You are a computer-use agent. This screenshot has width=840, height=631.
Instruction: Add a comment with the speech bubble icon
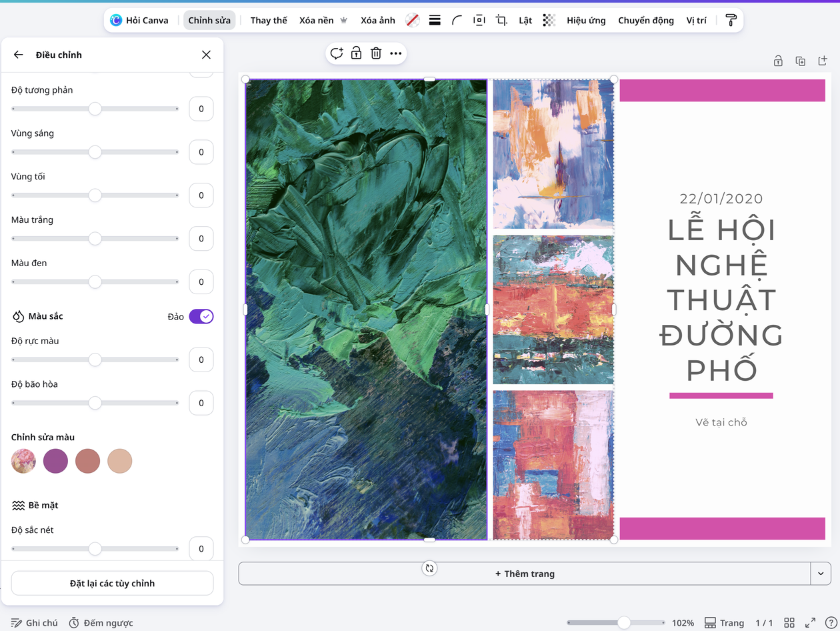pyautogui.click(x=337, y=53)
